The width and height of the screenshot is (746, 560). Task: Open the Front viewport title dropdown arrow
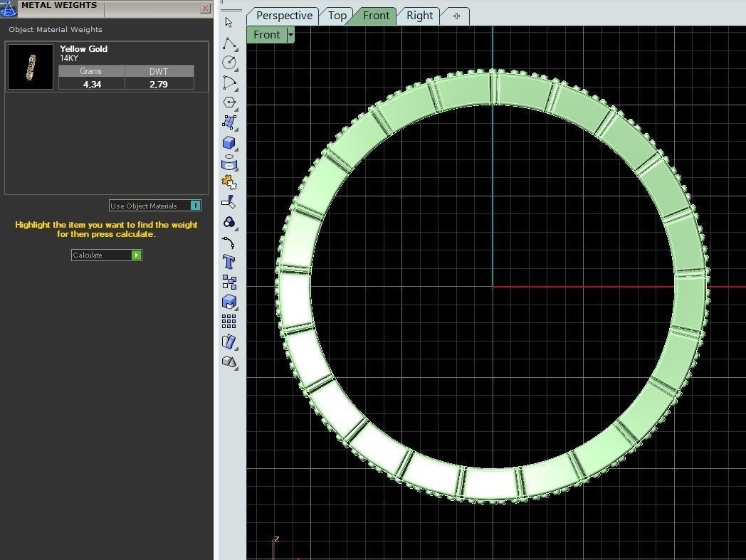290,35
